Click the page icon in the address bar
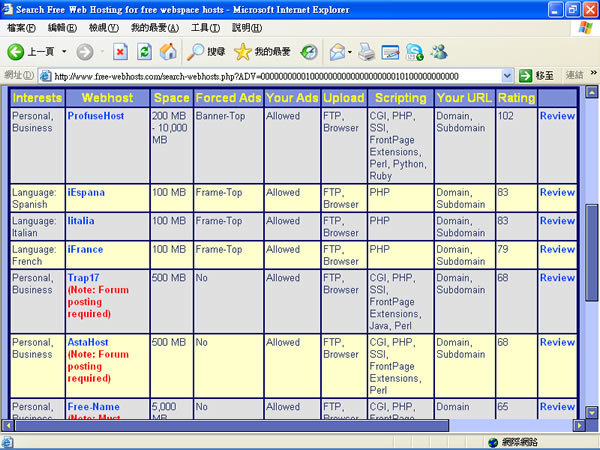Viewport: 600px width, 450px height. pyautogui.click(x=46, y=76)
